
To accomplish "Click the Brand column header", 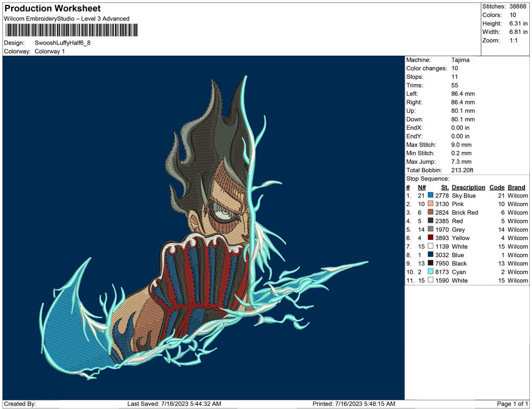I will coord(516,187).
